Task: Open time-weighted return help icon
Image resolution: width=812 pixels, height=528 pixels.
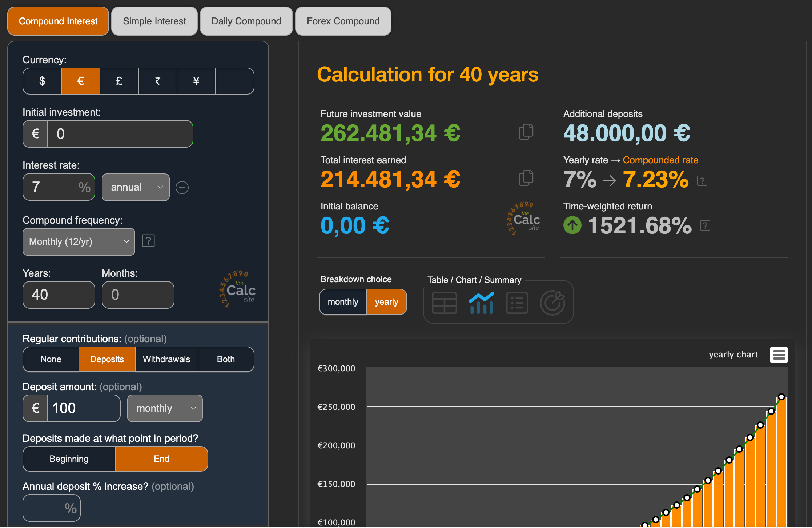Action: tap(705, 225)
